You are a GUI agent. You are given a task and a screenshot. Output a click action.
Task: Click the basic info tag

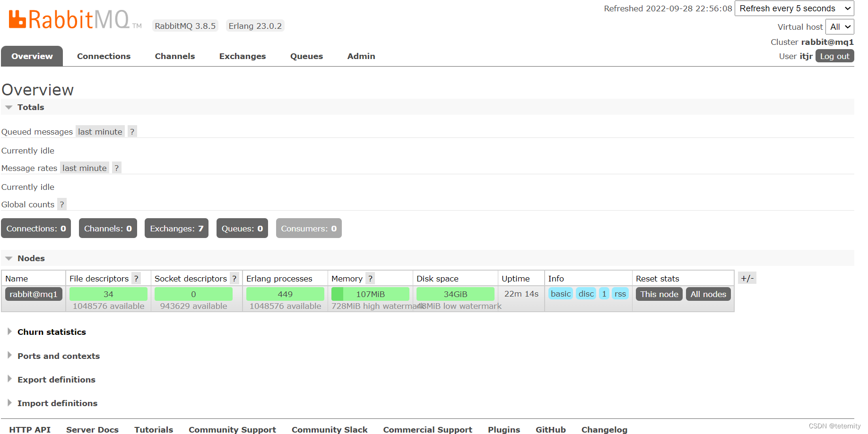click(x=561, y=294)
